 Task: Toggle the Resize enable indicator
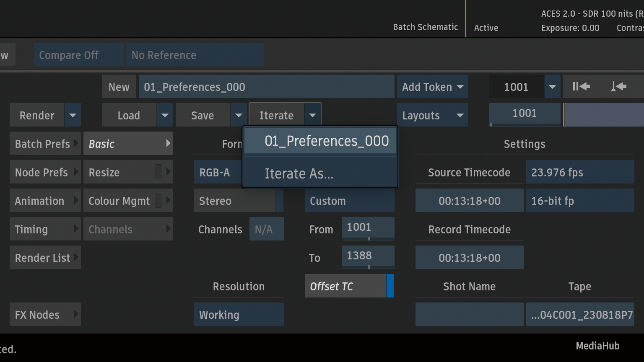pyautogui.click(x=158, y=172)
